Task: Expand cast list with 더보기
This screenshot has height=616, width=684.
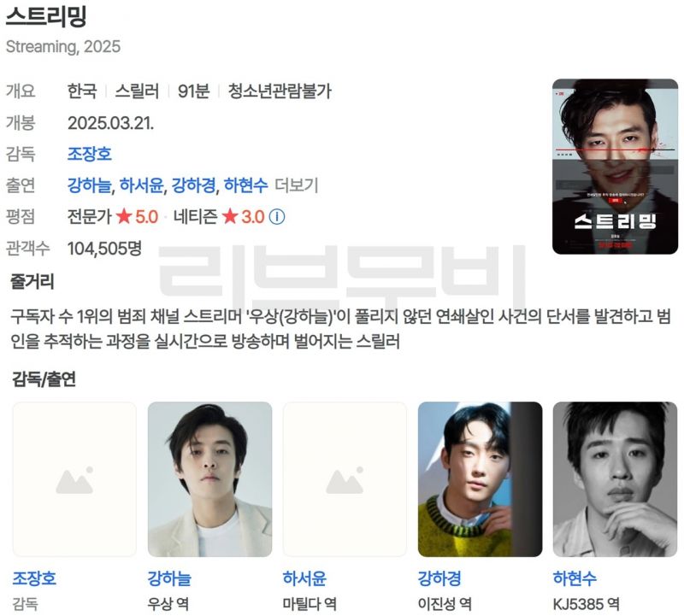Action: coord(297,185)
